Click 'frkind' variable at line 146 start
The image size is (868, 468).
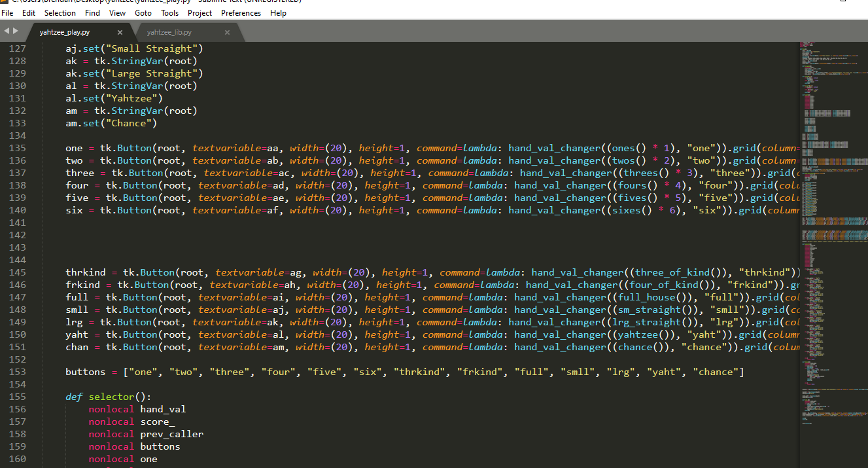pos(83,285)
